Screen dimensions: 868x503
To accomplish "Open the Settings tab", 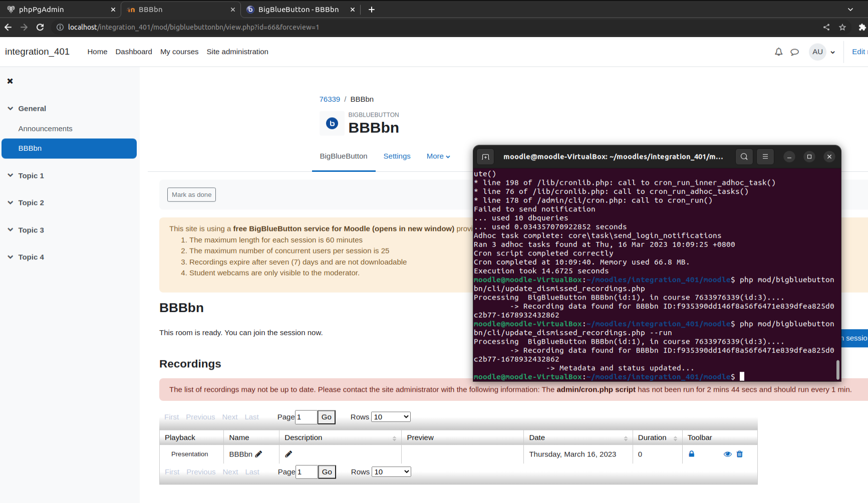I will (x=397, y=156).
